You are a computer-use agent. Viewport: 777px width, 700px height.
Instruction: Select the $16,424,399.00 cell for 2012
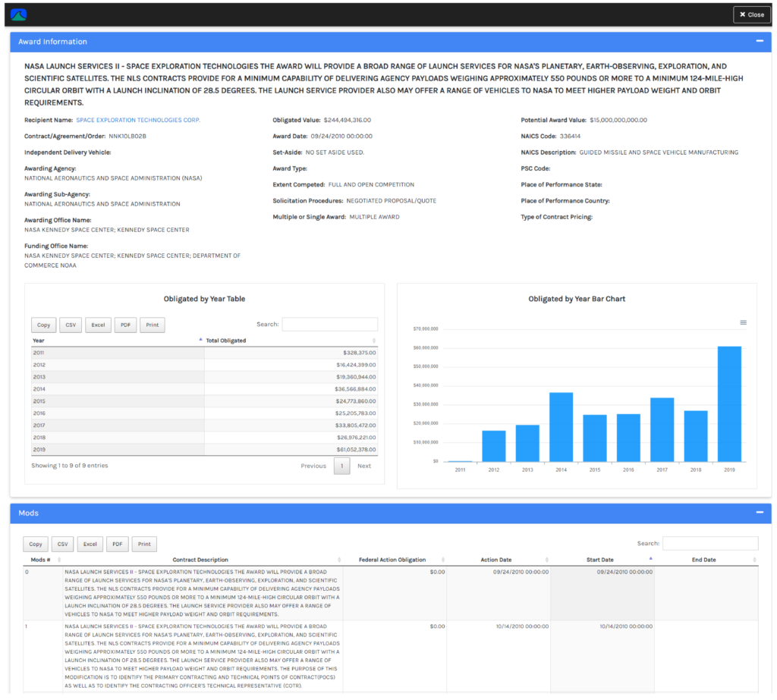291,365
